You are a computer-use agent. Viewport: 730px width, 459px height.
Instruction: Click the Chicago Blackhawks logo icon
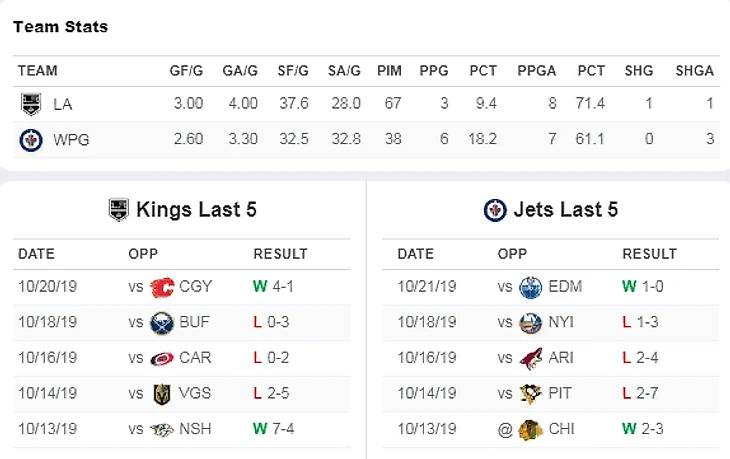pos(531,431)
